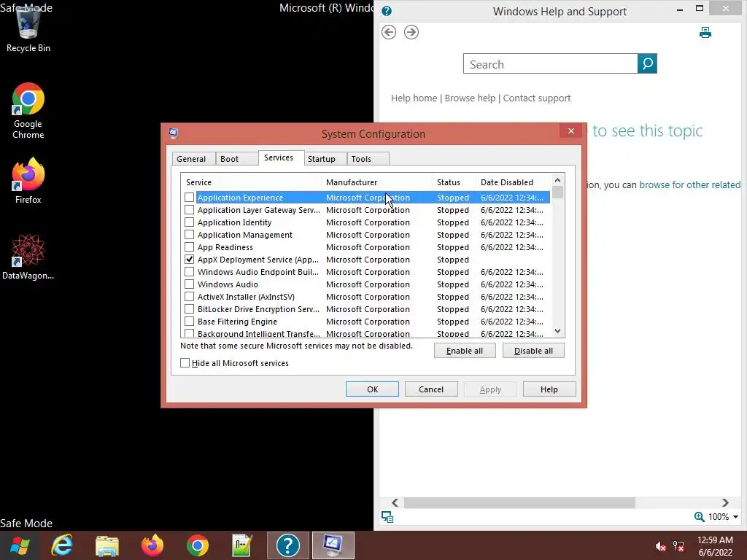Open the Firefox desktop shortcut

coord(28,181)
